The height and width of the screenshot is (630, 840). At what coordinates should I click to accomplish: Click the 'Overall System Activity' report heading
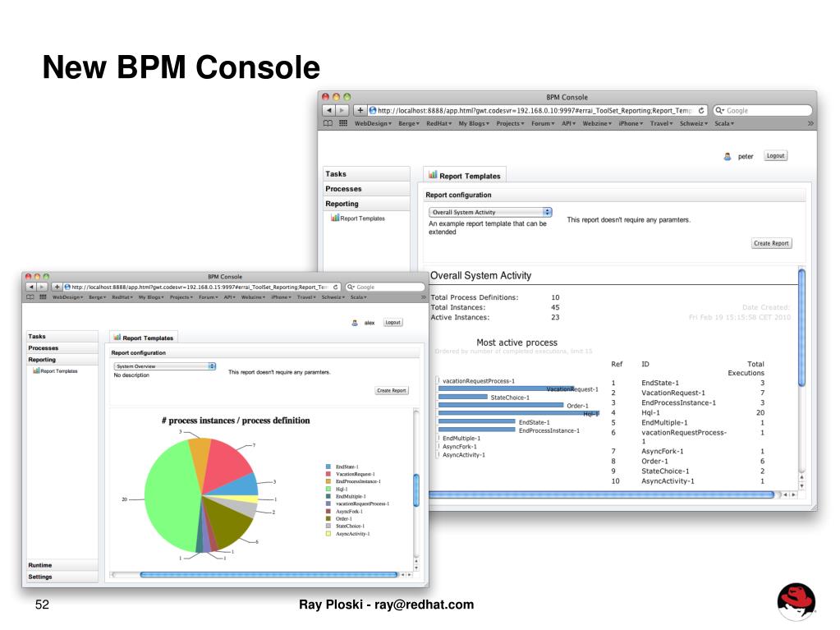tap(480, 275)
